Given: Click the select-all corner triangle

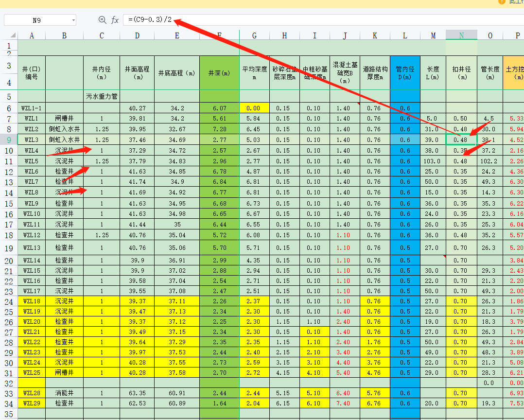Looking at the screenshot, I should point(13,35).
